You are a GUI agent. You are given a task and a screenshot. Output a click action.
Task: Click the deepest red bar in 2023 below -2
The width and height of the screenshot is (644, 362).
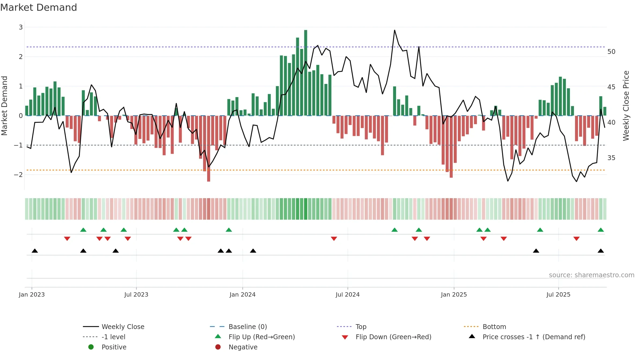pos(208,149)
